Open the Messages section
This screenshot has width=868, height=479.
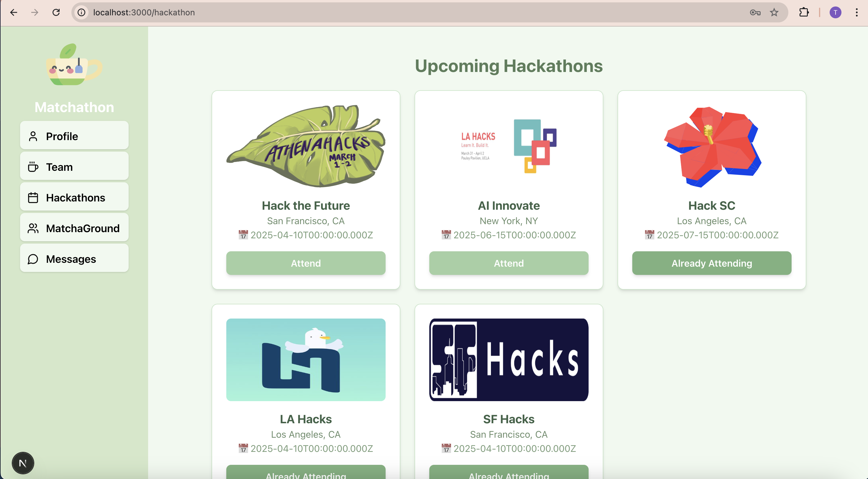(x=74, y=259)
